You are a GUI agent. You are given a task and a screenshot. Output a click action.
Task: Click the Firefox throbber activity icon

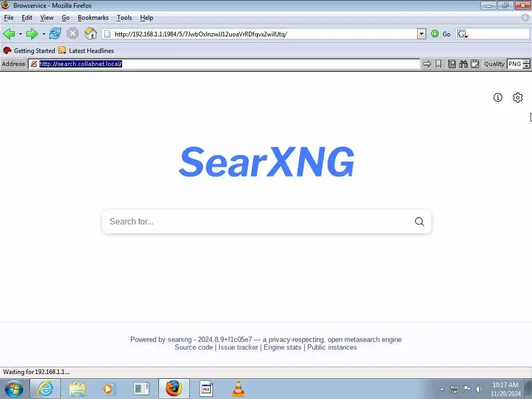(525, 18)
